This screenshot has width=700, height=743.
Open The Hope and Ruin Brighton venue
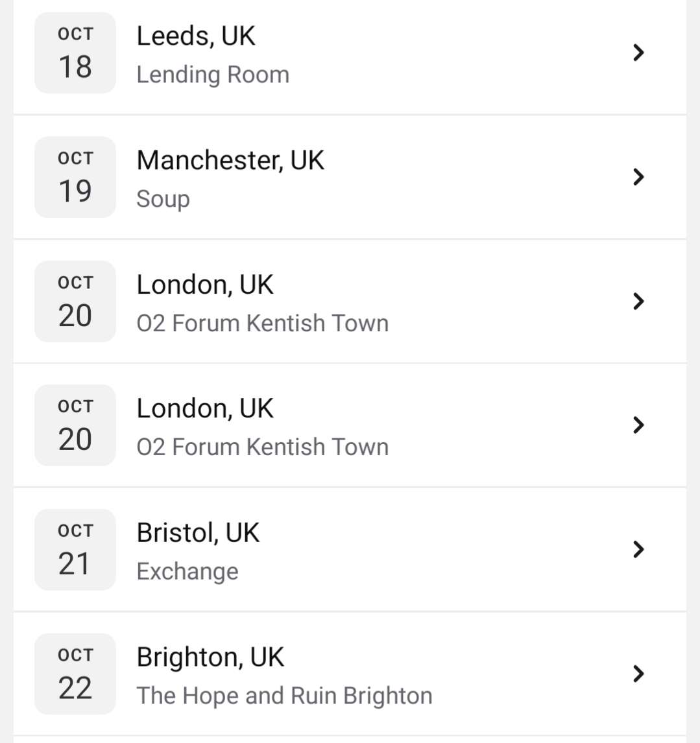point(284,696)
